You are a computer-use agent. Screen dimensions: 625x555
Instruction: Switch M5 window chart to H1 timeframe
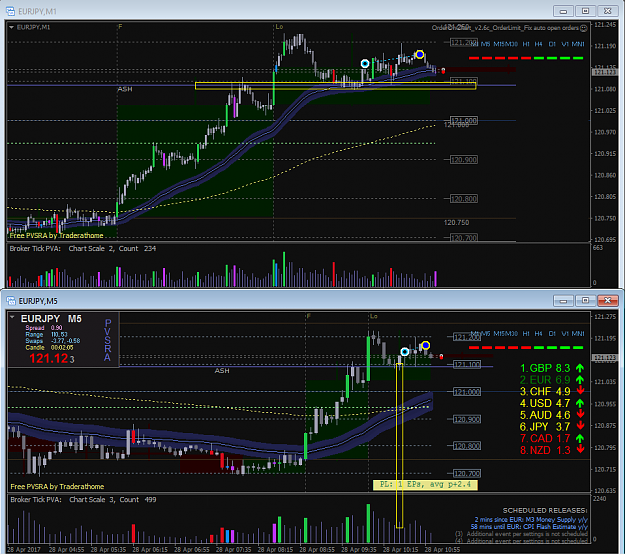(x=526, y=333)
